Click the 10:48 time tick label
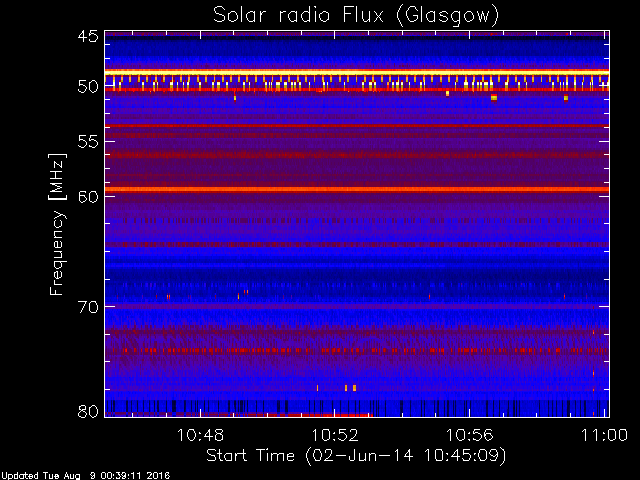 pos(200,435)
